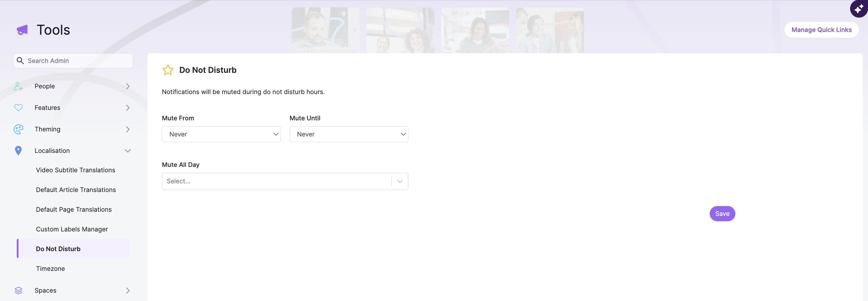Click the first banner photo of man
Viewport: 868px width, 301px height.
[x=326, y=30]
